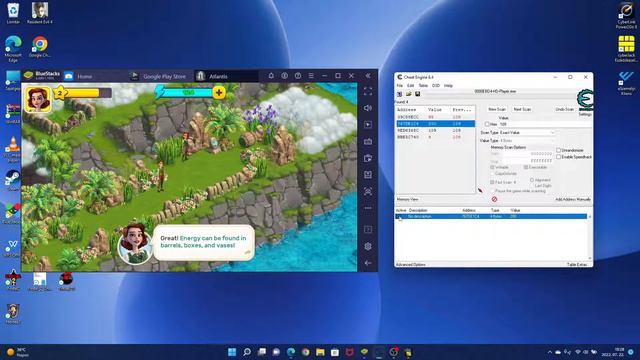Open Advanced Options at the bottom of Cheat Engine
Viewport: 640px width, 360px height.
tap(411, 264)
